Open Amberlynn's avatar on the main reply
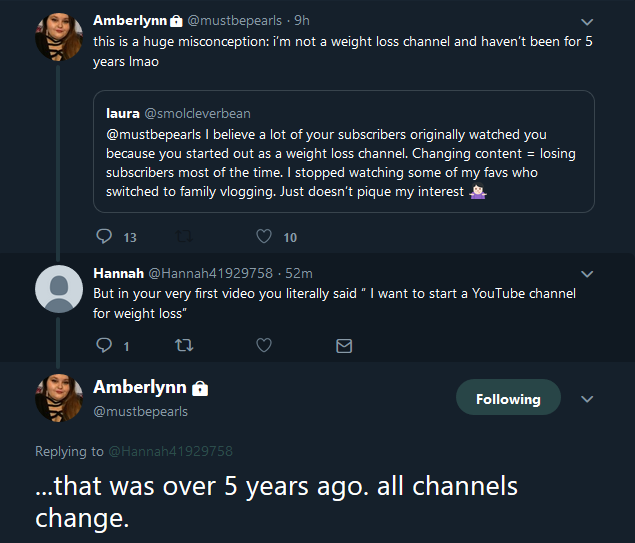Viewport: 635px width, 543px height. [59, 398]
